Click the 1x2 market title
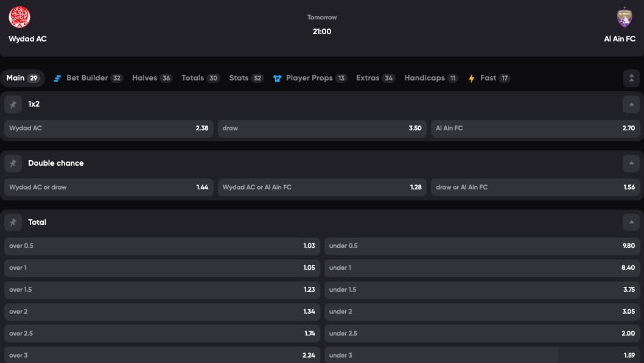Image resolution: width=644 pixels, height=363 pixels. [x=33, y=104]
